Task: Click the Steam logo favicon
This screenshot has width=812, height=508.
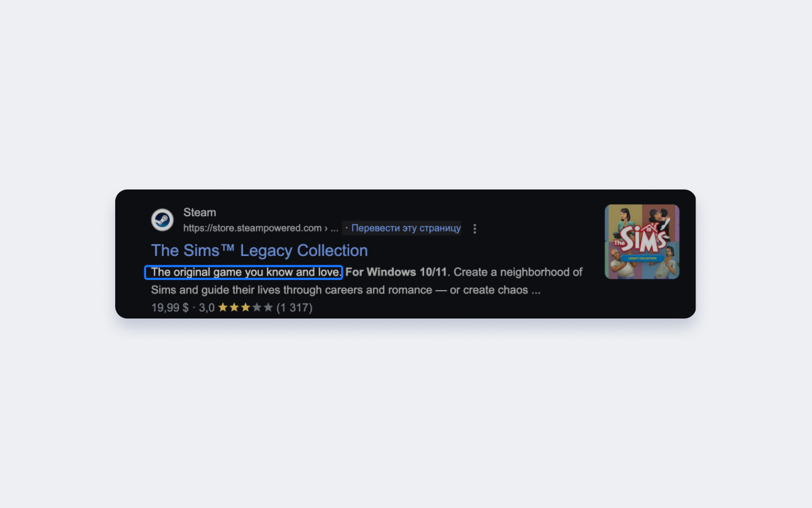Action: (x=162, y=220)
